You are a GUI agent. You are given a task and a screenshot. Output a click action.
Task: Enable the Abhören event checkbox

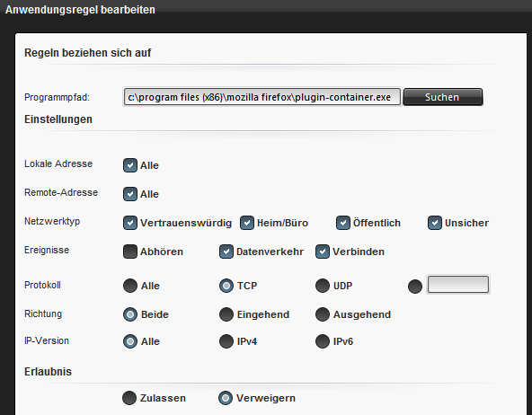tap(130, 252)
